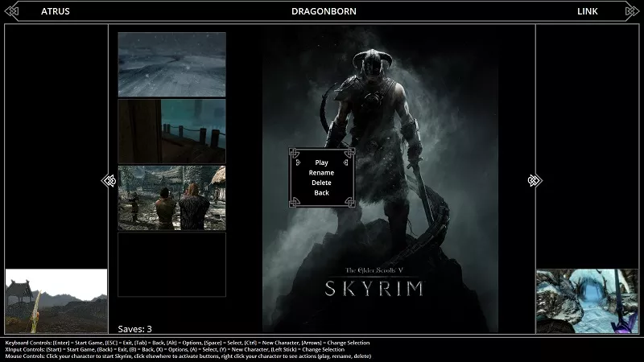Click the left knot arrow beside saves list
This screenshot has width=644, height=362.
coord(109,180)
